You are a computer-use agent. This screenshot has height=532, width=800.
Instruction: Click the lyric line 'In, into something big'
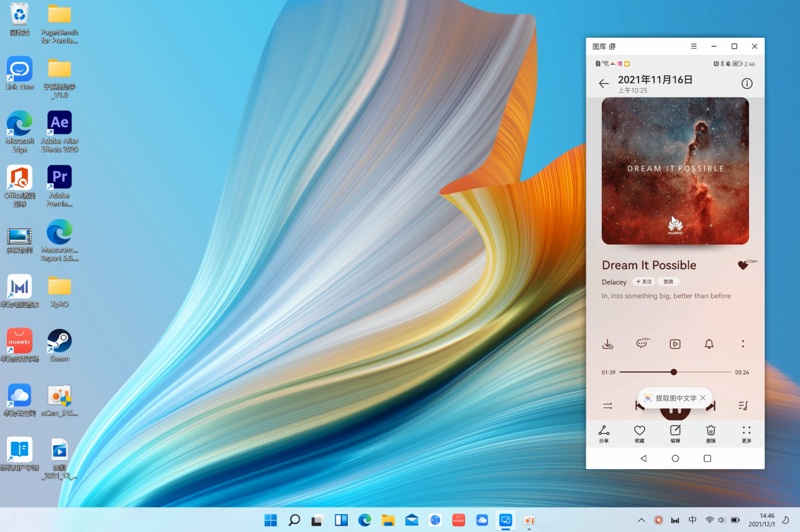click(x=666, y=296)
